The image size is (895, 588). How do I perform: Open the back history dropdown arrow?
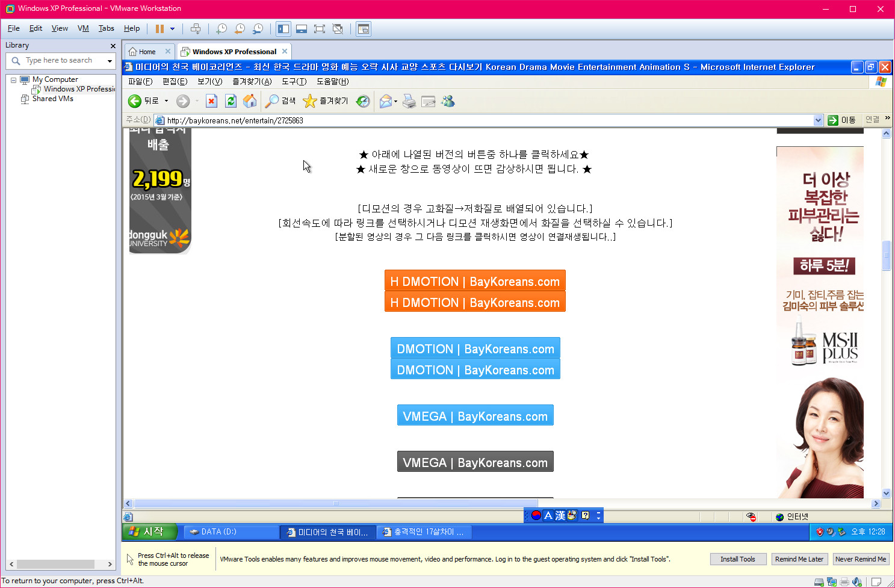[166, 101]
